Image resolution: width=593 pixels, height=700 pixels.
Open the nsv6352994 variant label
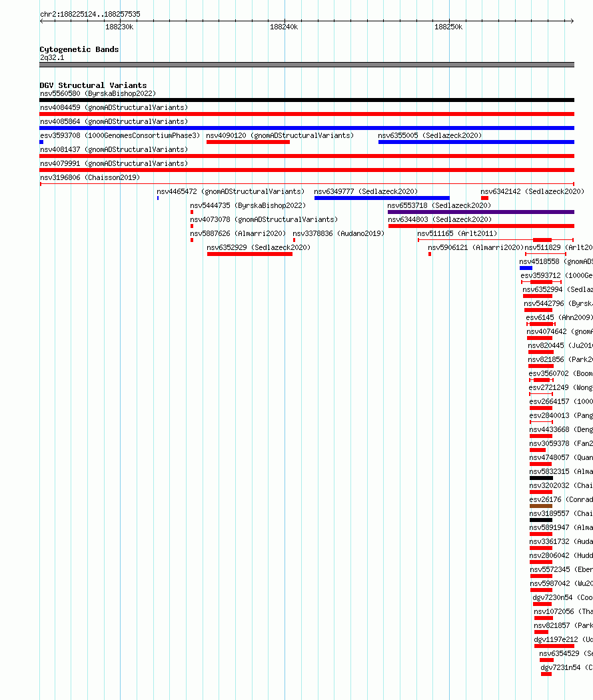coord(558,289)
